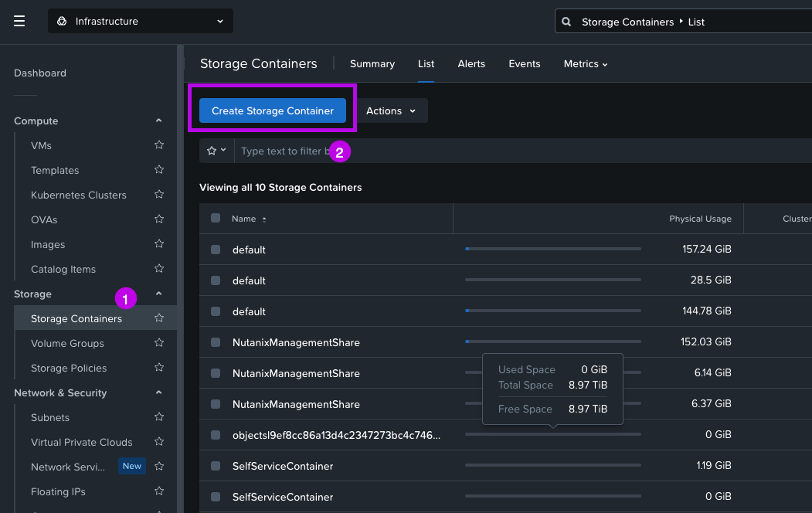Toggle the select-all checkbox in header
The image size is (812, 513).
216,218
